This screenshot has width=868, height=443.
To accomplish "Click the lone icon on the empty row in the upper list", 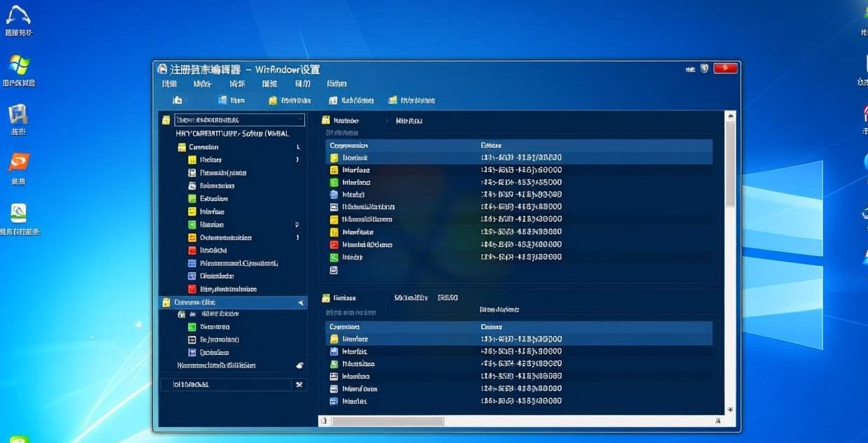I will coord(334,269).
